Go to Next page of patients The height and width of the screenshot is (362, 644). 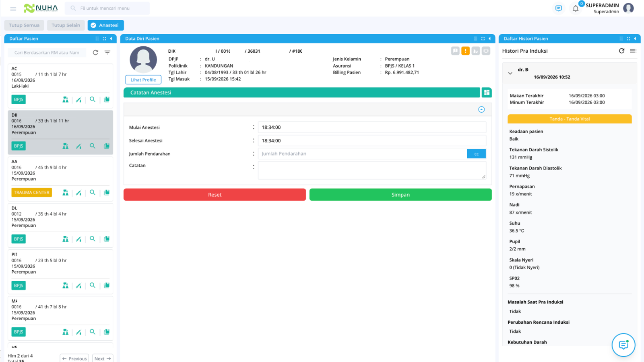[103, 358]
